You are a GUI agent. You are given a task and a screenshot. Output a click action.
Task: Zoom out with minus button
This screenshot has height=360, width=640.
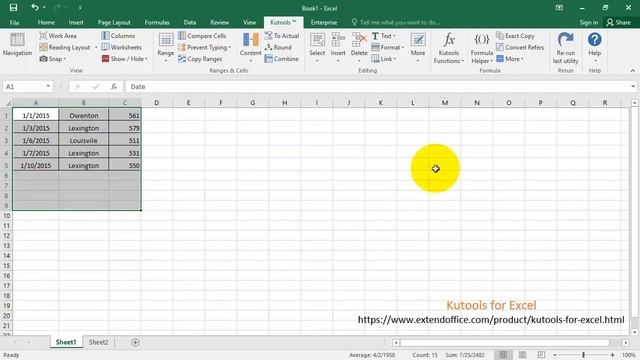tap(555, 355)
